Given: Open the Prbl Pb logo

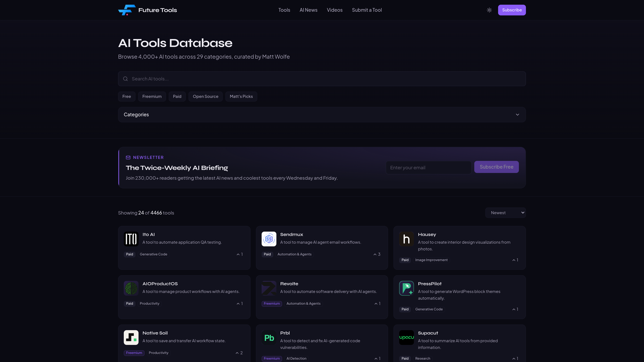Looking at the screenshot, I should pyautogui.click(x=269, y=337).
